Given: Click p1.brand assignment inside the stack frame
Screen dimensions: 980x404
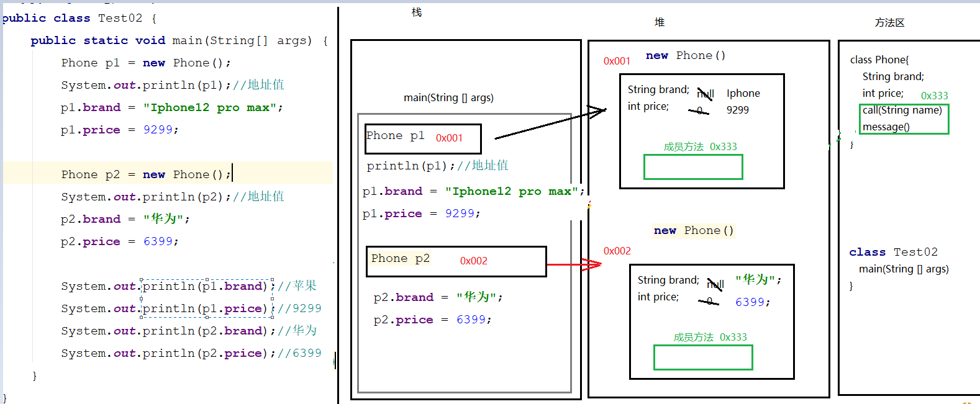Looking at the screenshot, I should pyautogui.click(x=474, y=192).
